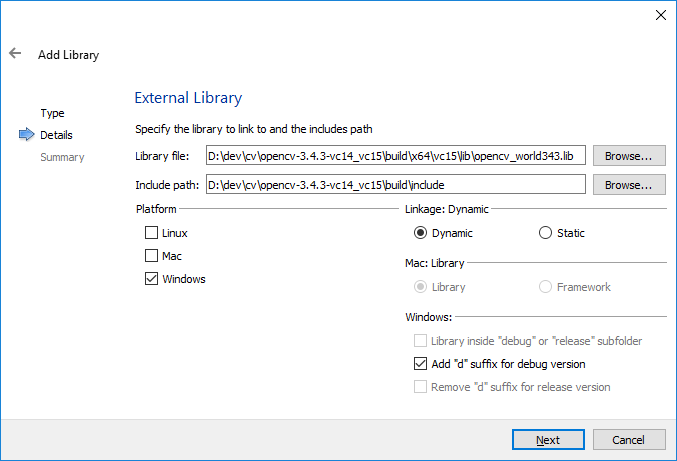Click into the Include path field
677x461 pixels.
click(x=395, y=185)
